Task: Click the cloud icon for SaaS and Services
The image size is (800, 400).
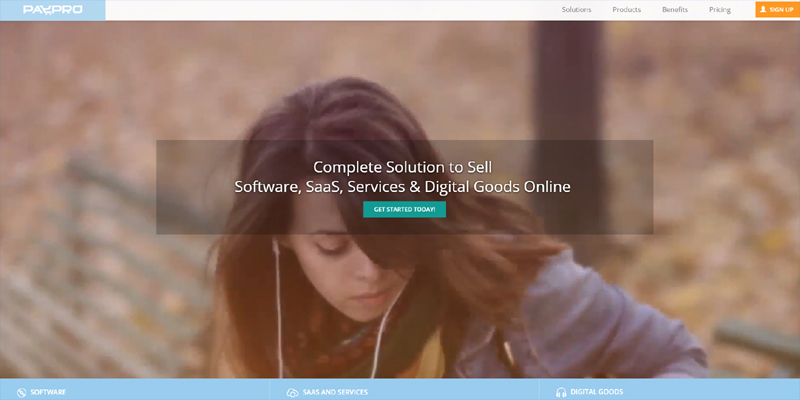Action: 292,392
